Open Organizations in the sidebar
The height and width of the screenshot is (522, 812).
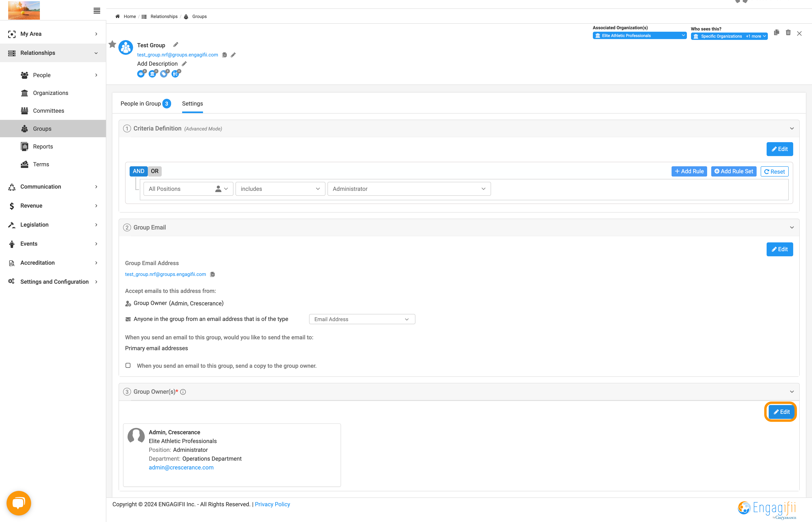tap(50, 93)
